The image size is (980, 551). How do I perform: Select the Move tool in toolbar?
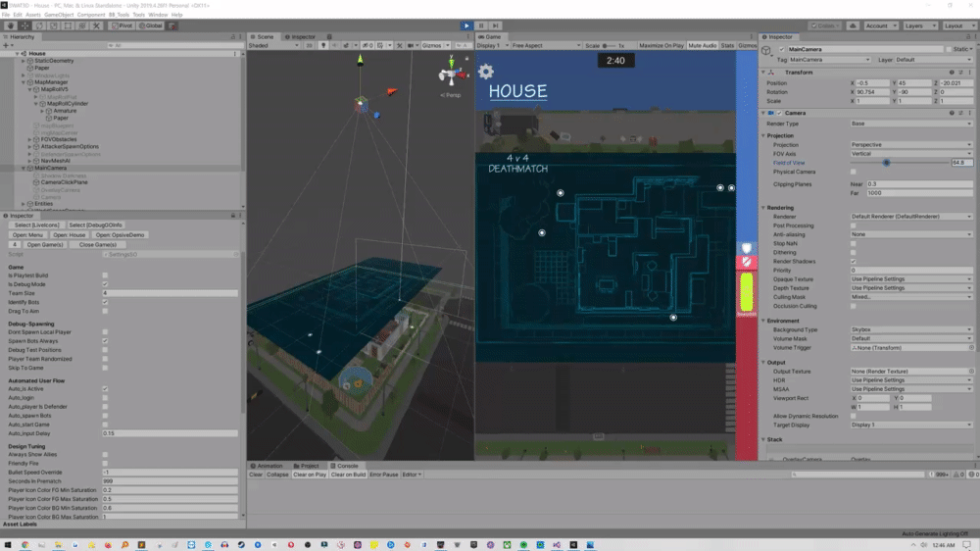(x=25, y=25)
